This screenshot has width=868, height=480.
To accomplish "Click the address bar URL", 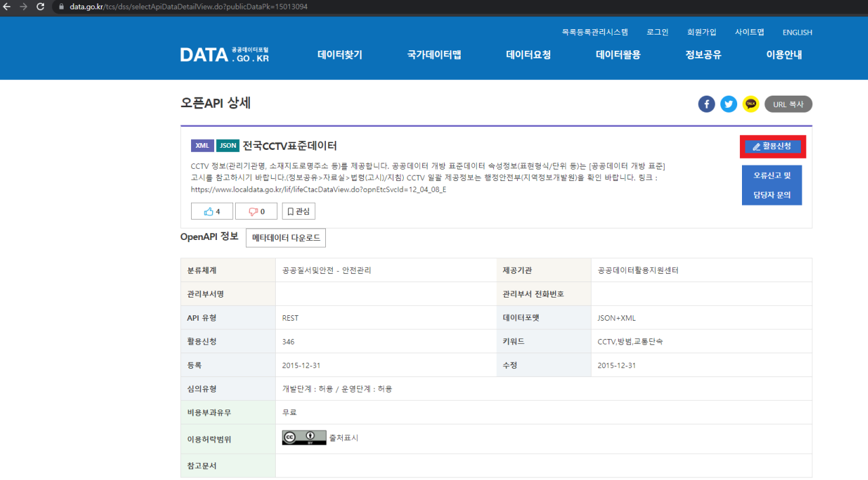I will pyautogui.click(x=188, y=6).
